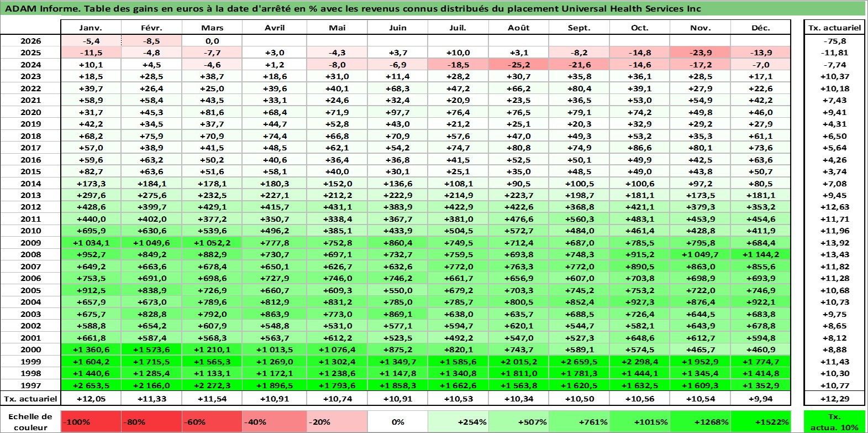
Task: Click the -60% color scale swatch
Action: click(212, 421)
